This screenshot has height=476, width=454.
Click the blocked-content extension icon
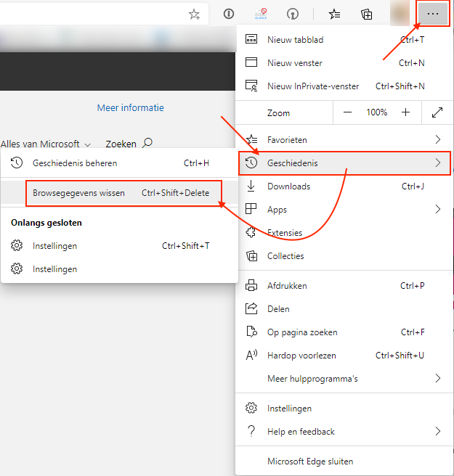coord(261,14)
